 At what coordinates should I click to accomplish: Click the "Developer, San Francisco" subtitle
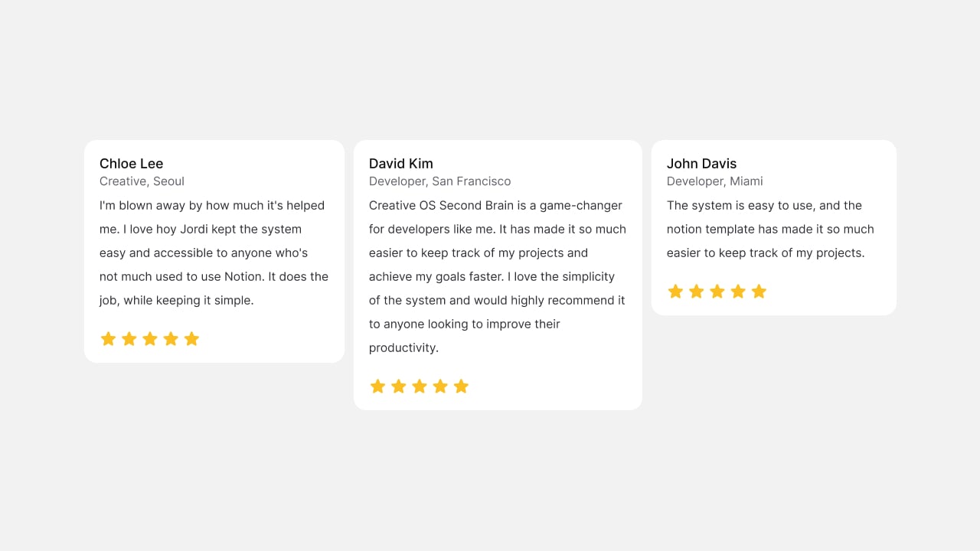(439, 181)
